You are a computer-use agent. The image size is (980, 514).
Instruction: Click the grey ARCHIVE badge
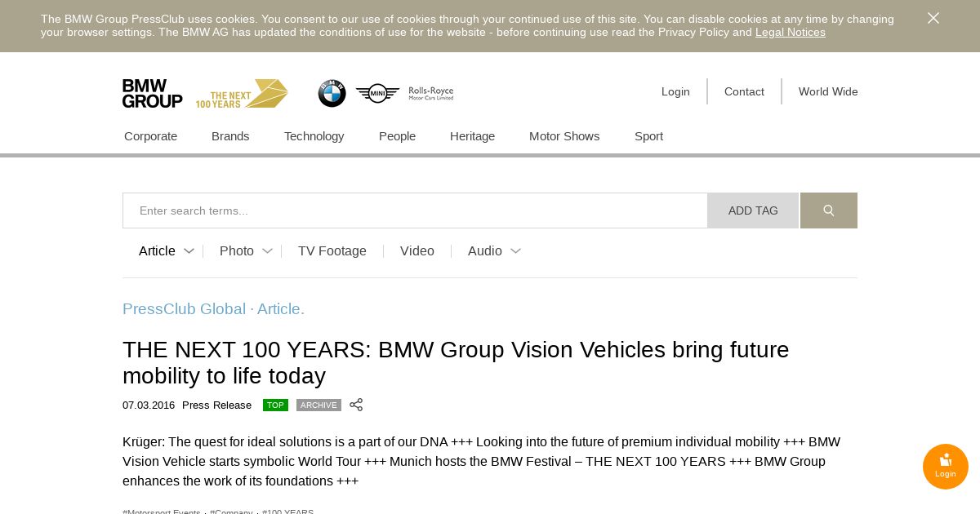[318, 405]
